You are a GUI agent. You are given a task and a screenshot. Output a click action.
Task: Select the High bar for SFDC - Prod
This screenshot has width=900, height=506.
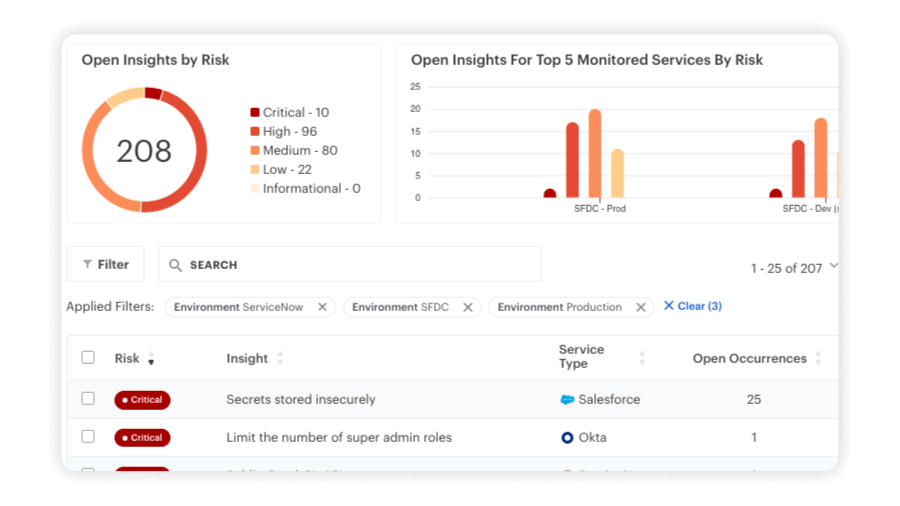tap(572, 160)
